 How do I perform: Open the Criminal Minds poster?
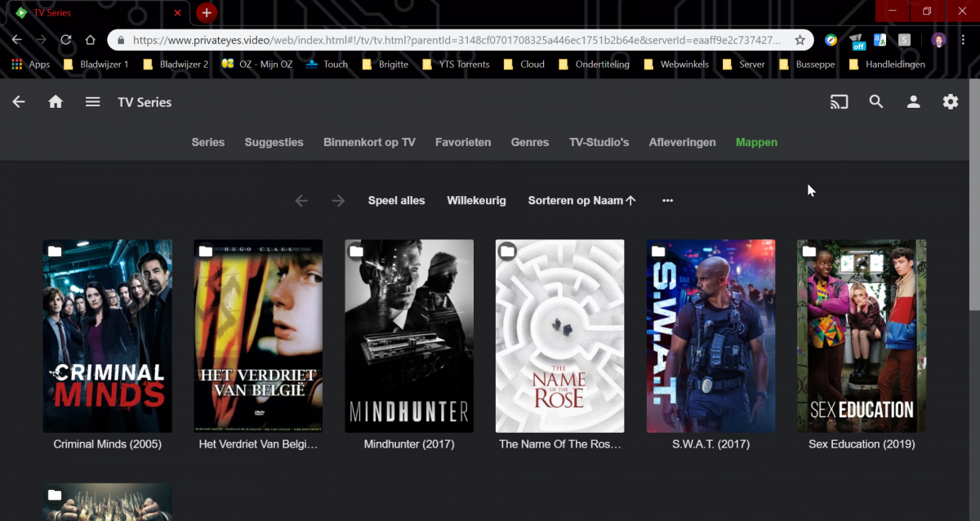click(108, 336)
